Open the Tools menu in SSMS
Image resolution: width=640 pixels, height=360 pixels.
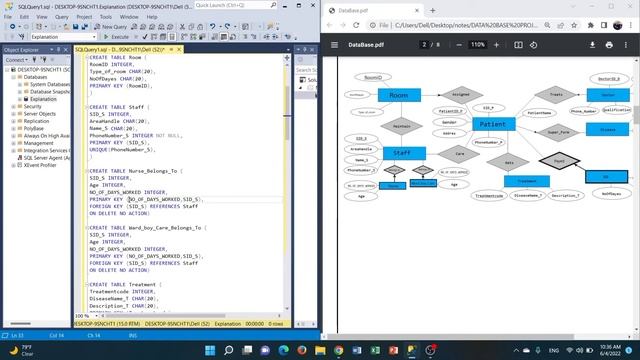106,17
